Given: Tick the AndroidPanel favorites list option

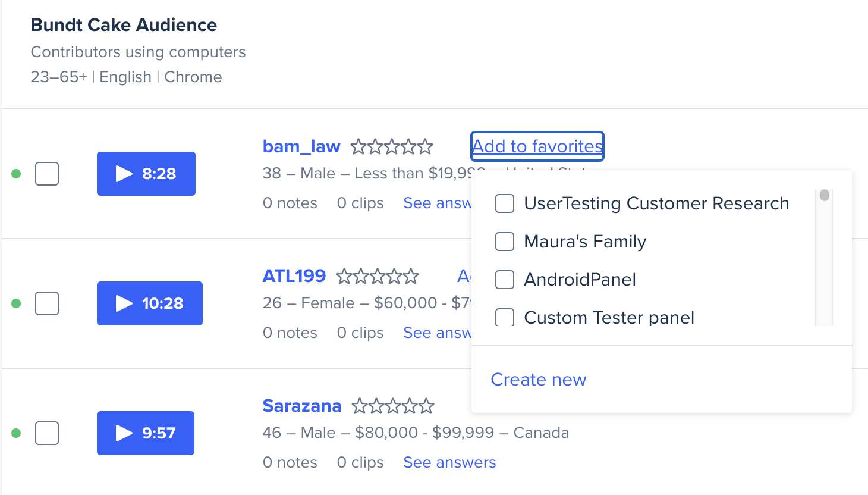Looking at the screenshot, I should (x=505, y=280).
